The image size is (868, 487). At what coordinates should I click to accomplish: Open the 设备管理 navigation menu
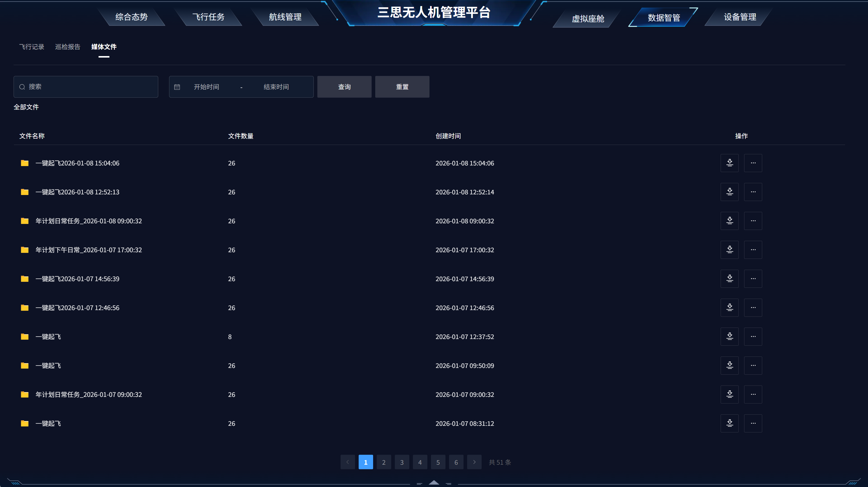pos(740,17)
